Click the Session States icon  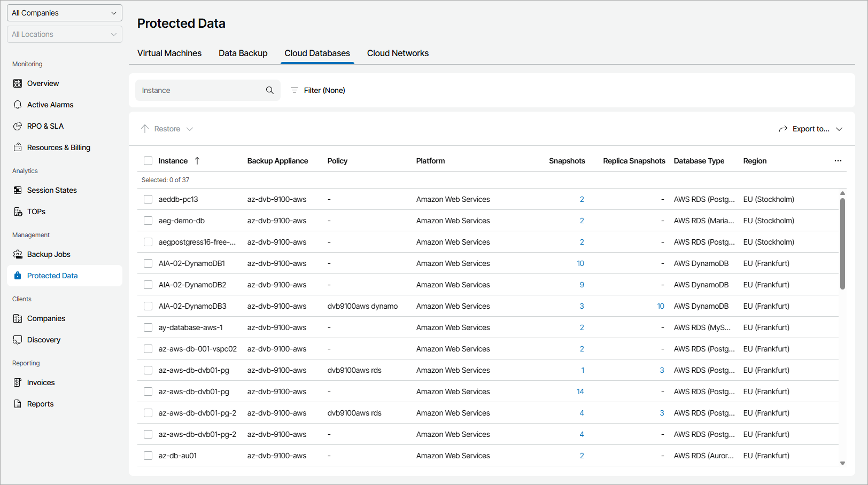pyautogui.click(x=18, y=190)
